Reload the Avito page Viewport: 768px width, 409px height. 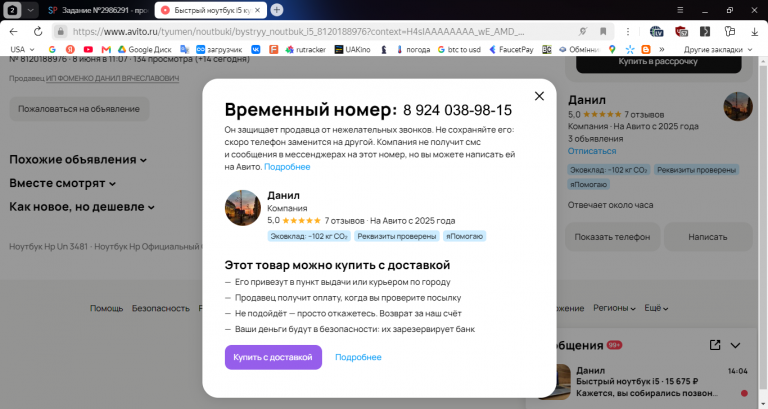point(38,32)
